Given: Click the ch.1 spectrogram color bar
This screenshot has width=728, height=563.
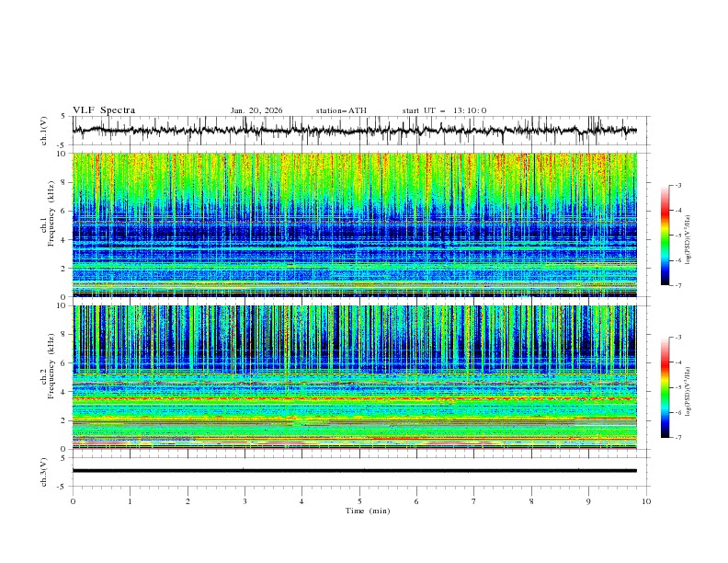Looking at the screenshot, I should [665, 236].
